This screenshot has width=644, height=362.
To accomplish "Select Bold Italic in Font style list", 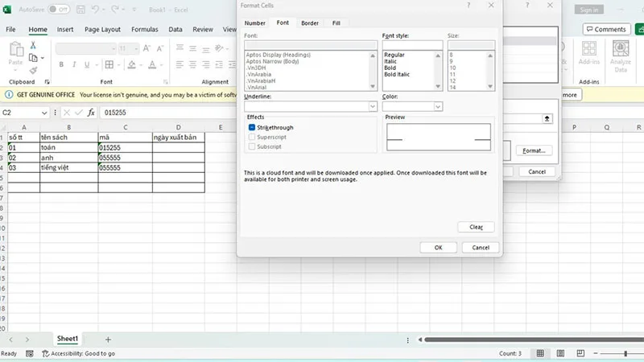I will [x=397, y=74].
